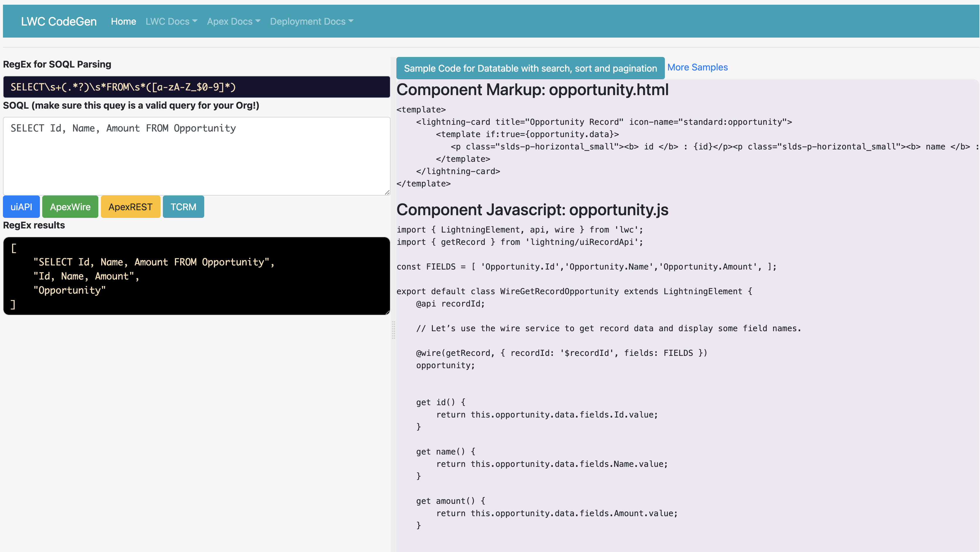This screenshot has height=552, width=980.
Task: Click the uiAPI button
Action: coord(21,207)
